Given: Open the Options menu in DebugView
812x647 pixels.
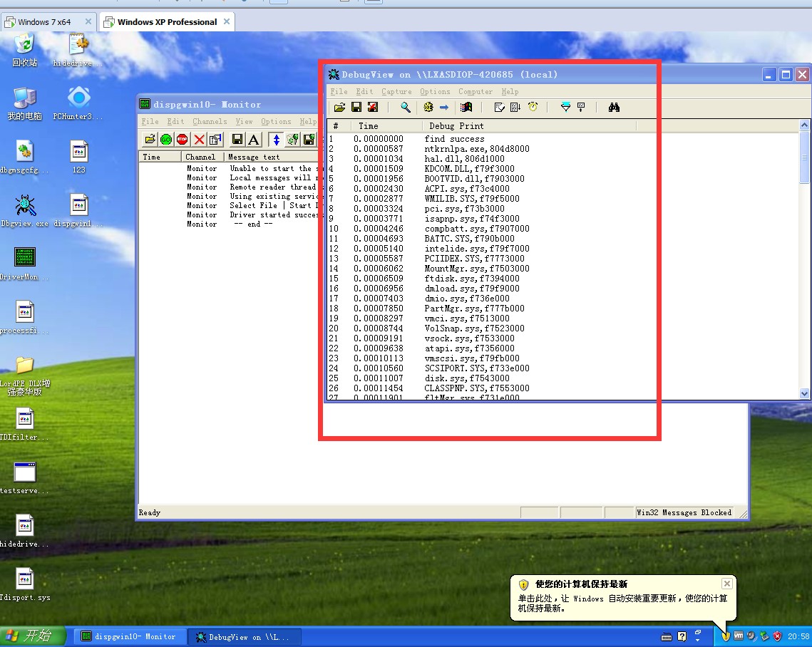Looking at the screenshot, I should 435,92.
